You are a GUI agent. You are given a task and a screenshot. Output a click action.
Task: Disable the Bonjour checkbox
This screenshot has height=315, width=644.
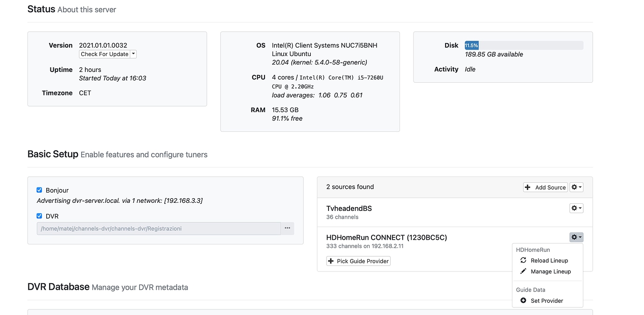click(39, 190)
